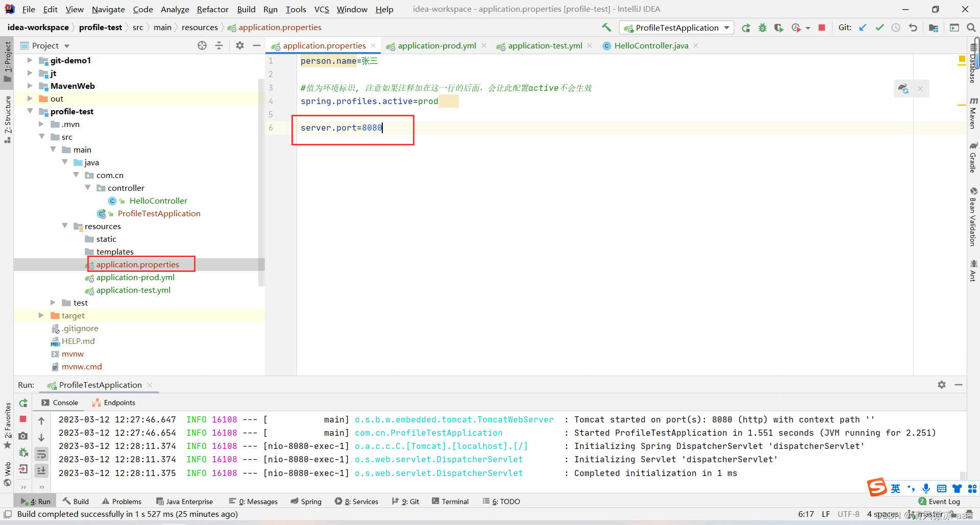The width and height of the screenshot is (980, 525).
Task: Jump down the stack trace arrow
Action: tap(41, 437)
